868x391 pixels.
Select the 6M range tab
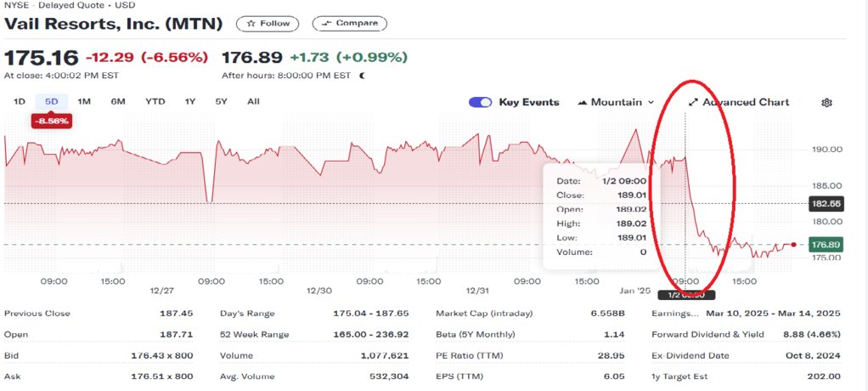(118, 101)
